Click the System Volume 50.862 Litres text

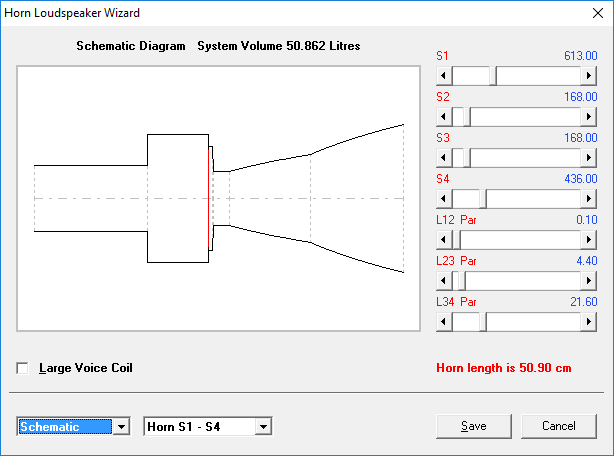[278, 46]
